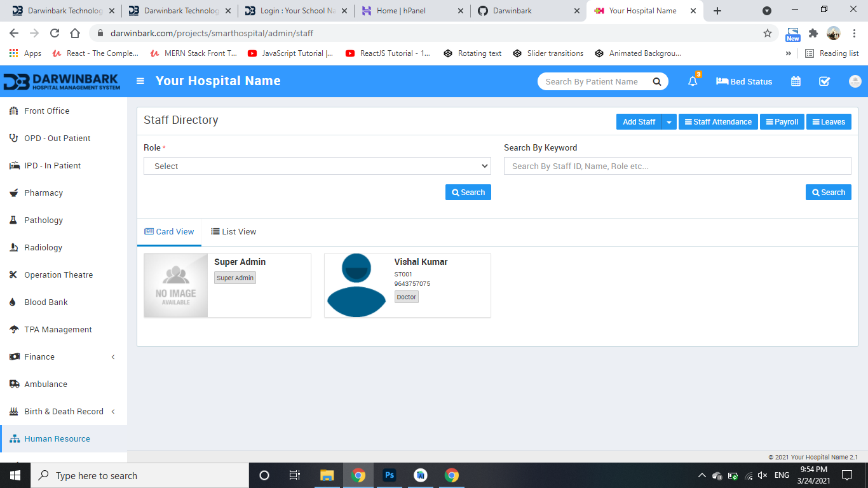Viewport: 868px width, 488px height.
Task: Open the task checklist icon in header
Action: (x=824, y=81)
